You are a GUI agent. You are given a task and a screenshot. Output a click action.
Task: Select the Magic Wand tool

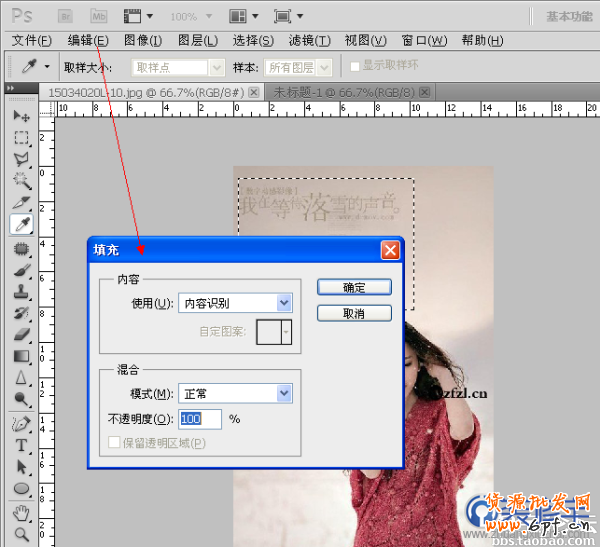pos(20,181)
